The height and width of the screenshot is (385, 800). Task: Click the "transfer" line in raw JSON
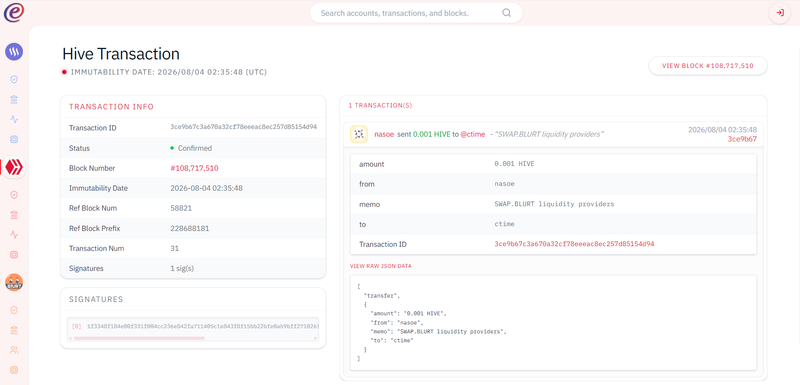coord(382,296)
